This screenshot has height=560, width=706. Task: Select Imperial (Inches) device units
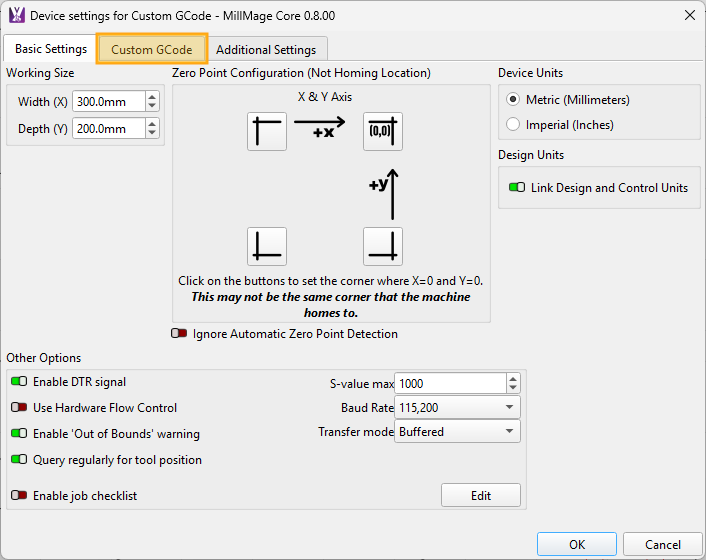tap(514, 125)
